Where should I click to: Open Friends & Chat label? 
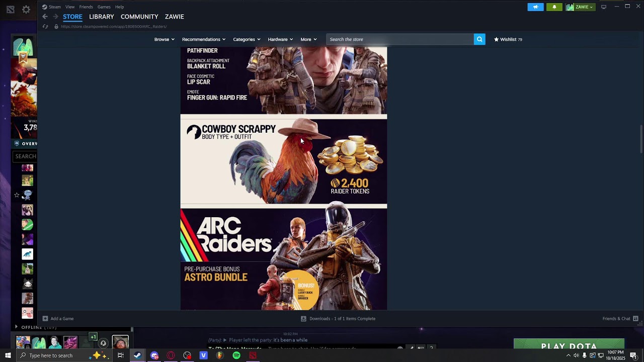tap(616, 319)
